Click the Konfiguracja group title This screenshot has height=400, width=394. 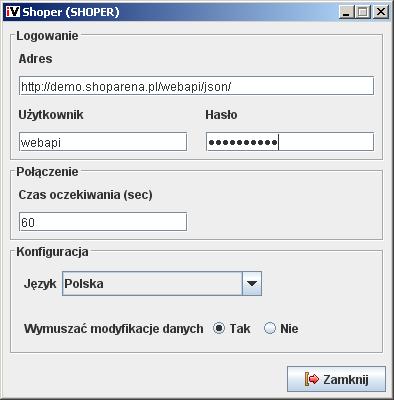(x=52, y=252)
